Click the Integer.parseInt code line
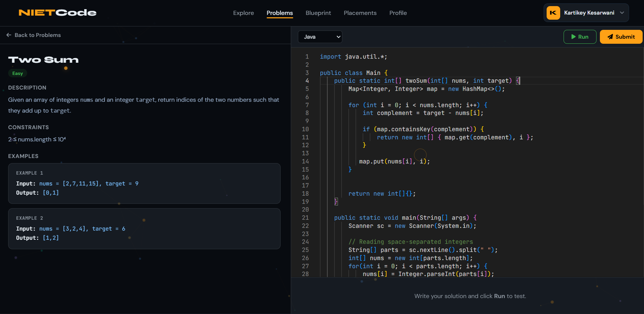 pyautogui.click(x=429, y=274)
